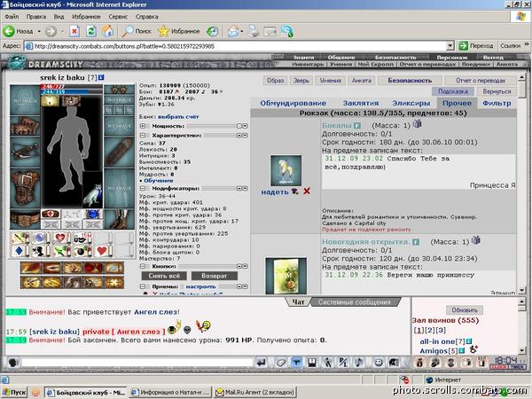Open the Messenger toolbar icon

287,32
